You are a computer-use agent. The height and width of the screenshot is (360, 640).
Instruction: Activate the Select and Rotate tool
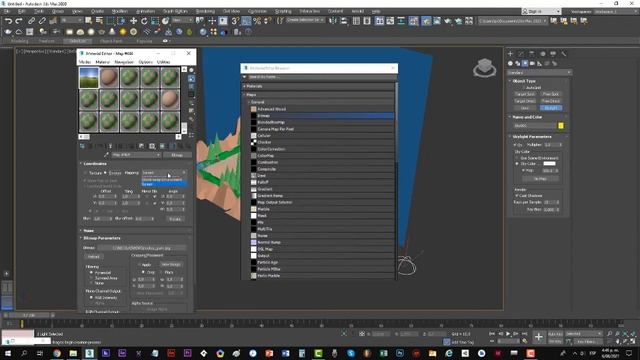[x=144, y=20]
